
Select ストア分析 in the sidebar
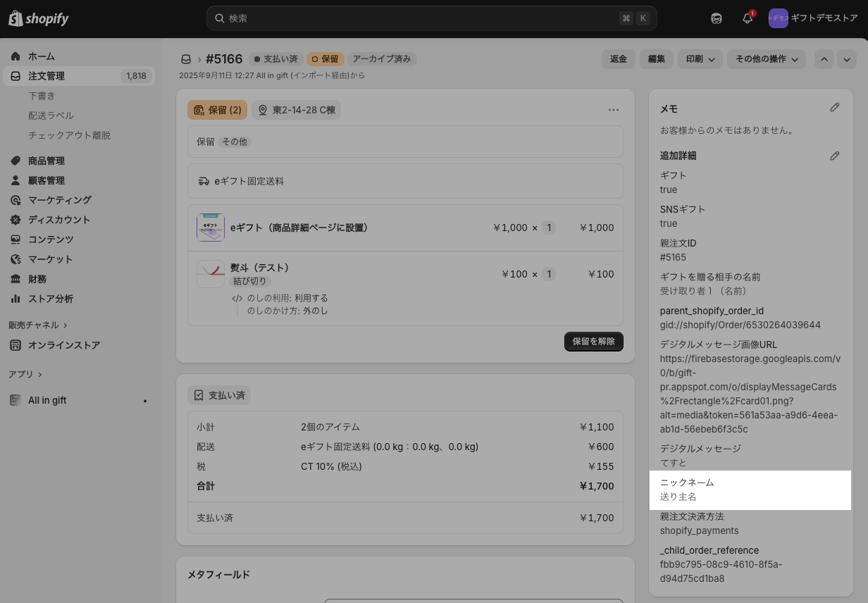click(x=51, y=299)
